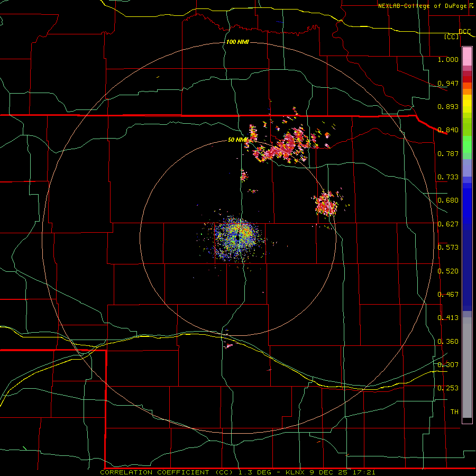This screenshot has width=476, height=476.
Task: Pick the gray segment of the color bar
Action: [x=467, y=368]
